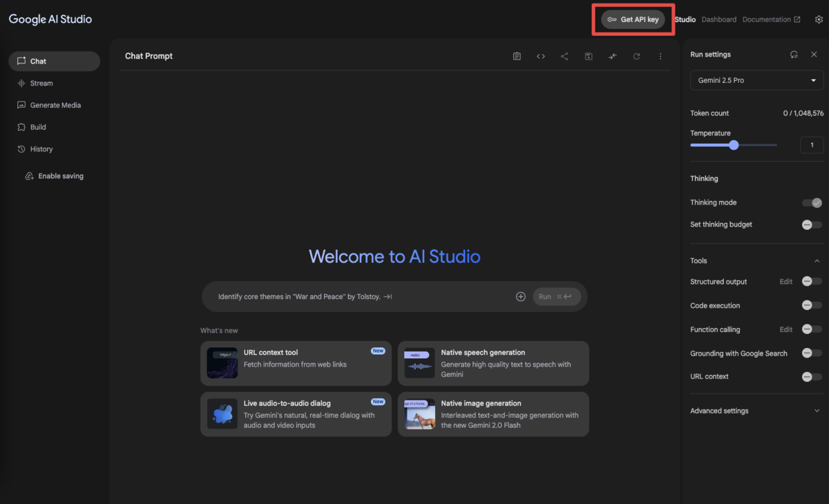
Task: Open settings gear in top bar
Action: (x=819, y=19)
